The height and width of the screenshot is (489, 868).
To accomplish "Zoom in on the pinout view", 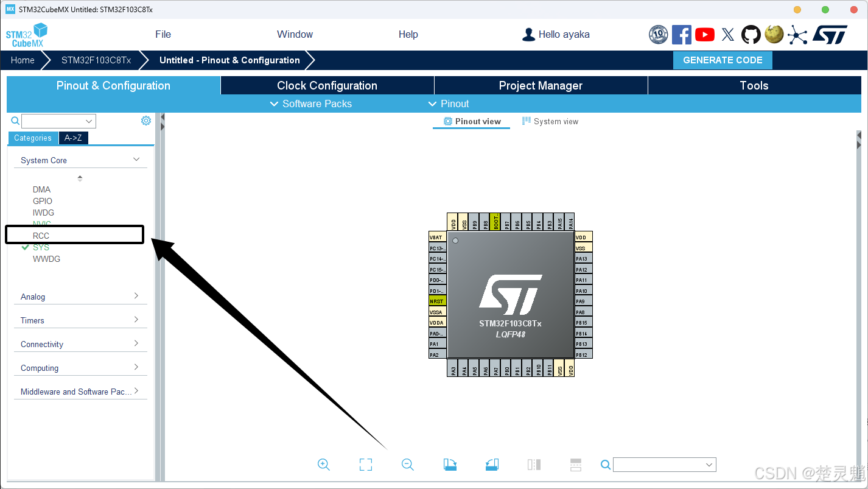I will (x=324, y=465).
